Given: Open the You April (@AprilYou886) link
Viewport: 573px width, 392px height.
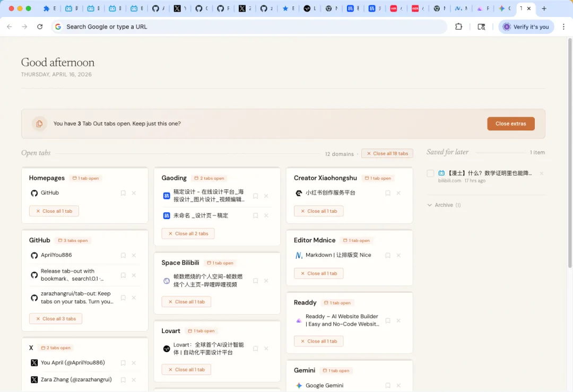Looking at the screenshot, I should [x=73, y=362].
